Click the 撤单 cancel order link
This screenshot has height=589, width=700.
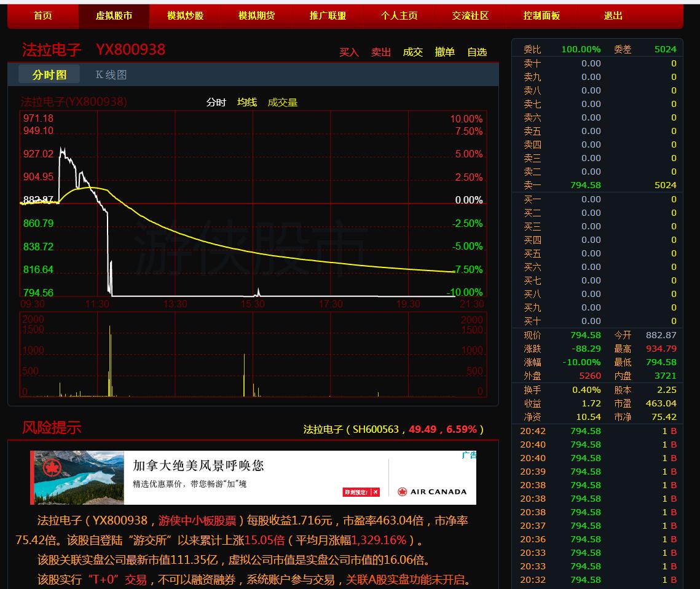445,52
